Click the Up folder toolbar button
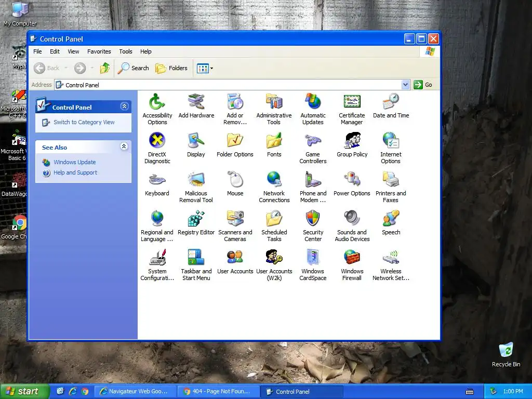Viewport: 532px width, 399px height. [x=105, y=68]
